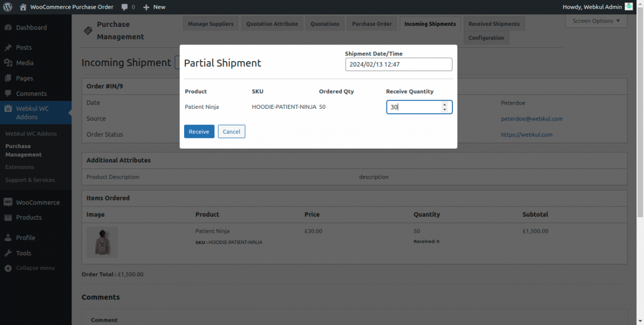Go to the Purchase Order tab

click(371, 23)
